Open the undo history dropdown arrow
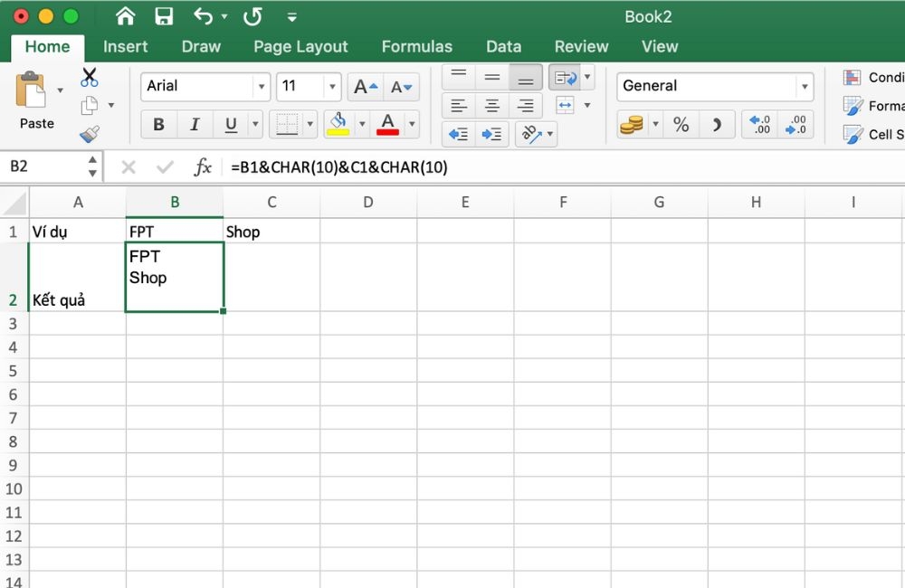905x588 pixels. [224, 17]
